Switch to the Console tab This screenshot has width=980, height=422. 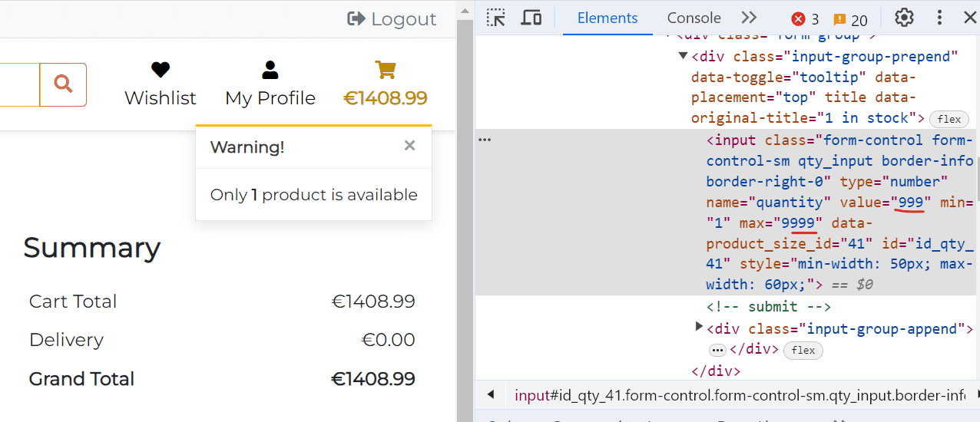pyautogui.click(x=694, y=18)
